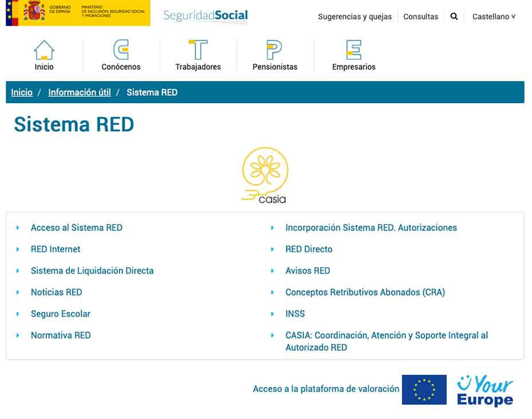Go to Información útil breadcrumb

click(x=80, y=92)
